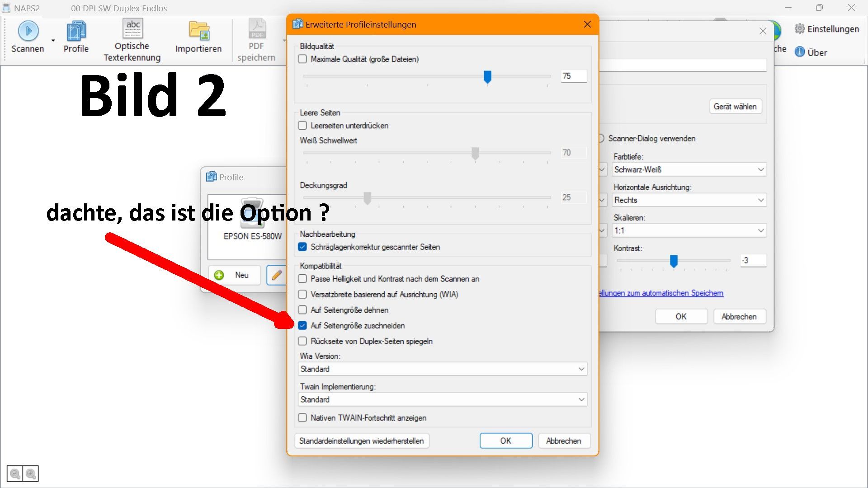Click the Über info icon

coord(799,52)
